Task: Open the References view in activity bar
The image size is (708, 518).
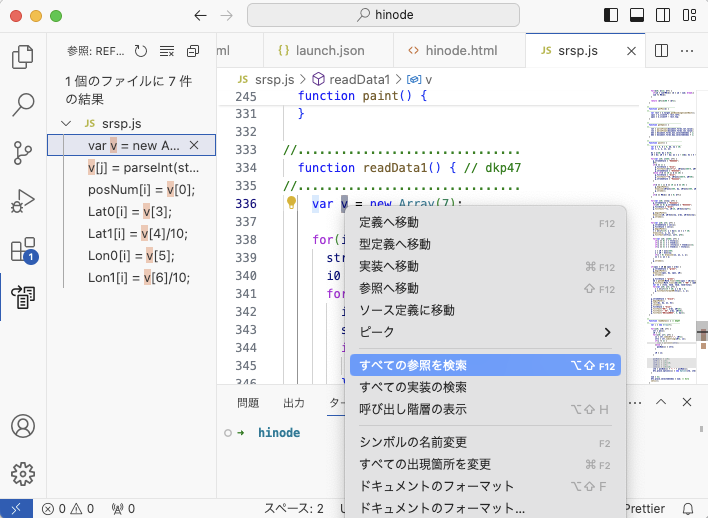Action: pos(23,297)
